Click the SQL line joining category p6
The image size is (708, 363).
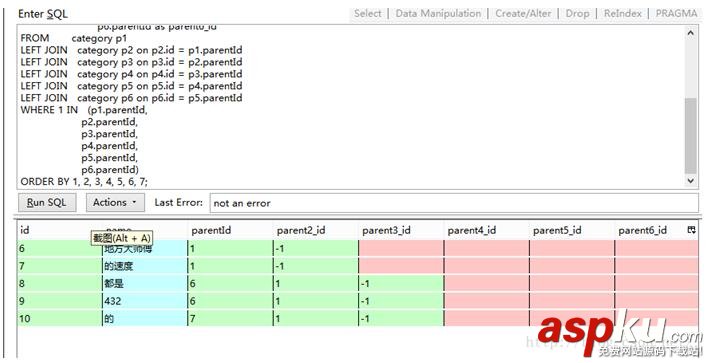click(131, 98)
